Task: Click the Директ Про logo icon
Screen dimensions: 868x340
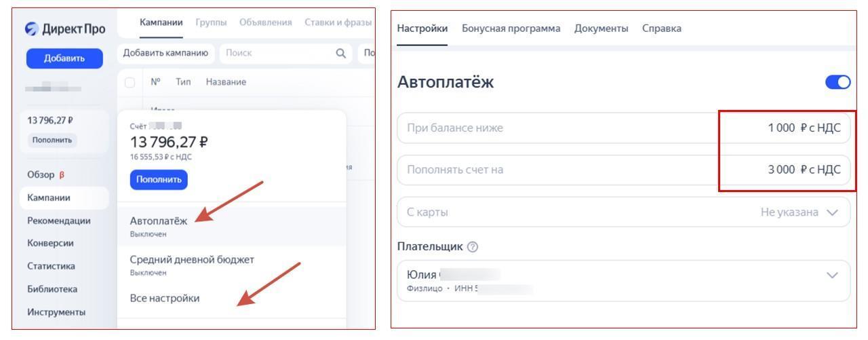Action: [31, 29]
